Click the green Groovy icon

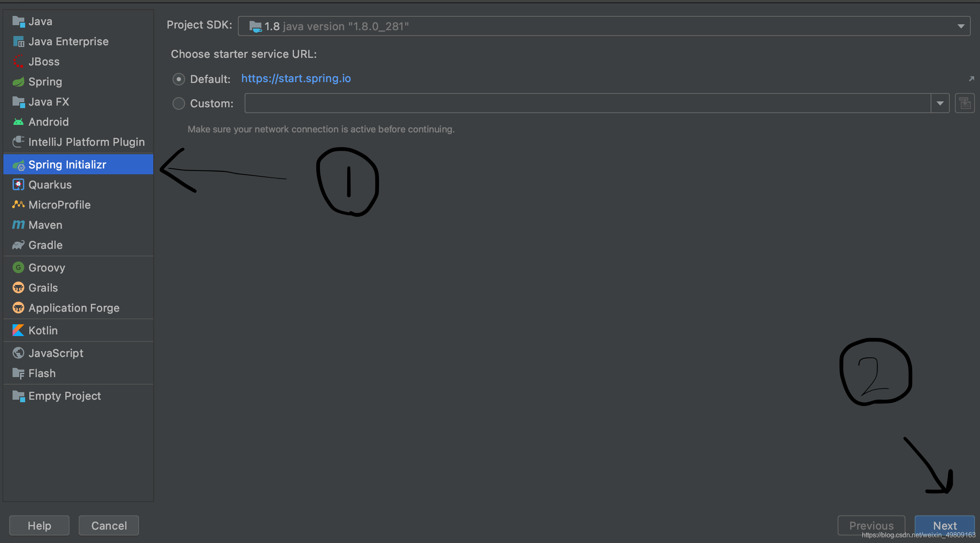click(x=18, y=267)
